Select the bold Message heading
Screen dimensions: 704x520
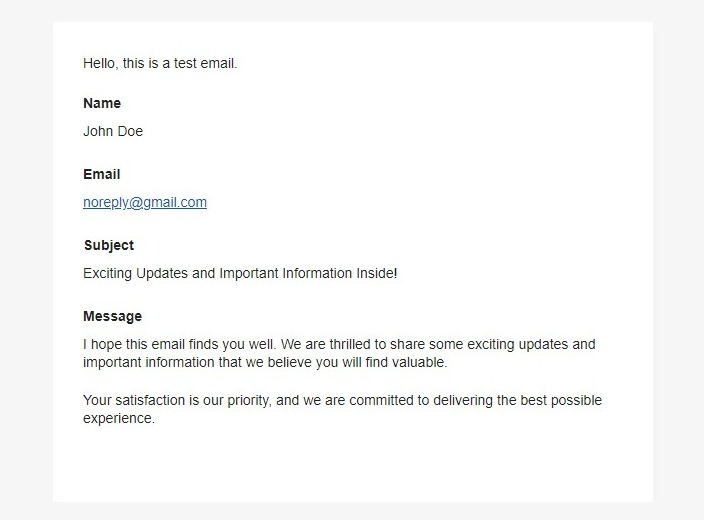tap(112, 317)
